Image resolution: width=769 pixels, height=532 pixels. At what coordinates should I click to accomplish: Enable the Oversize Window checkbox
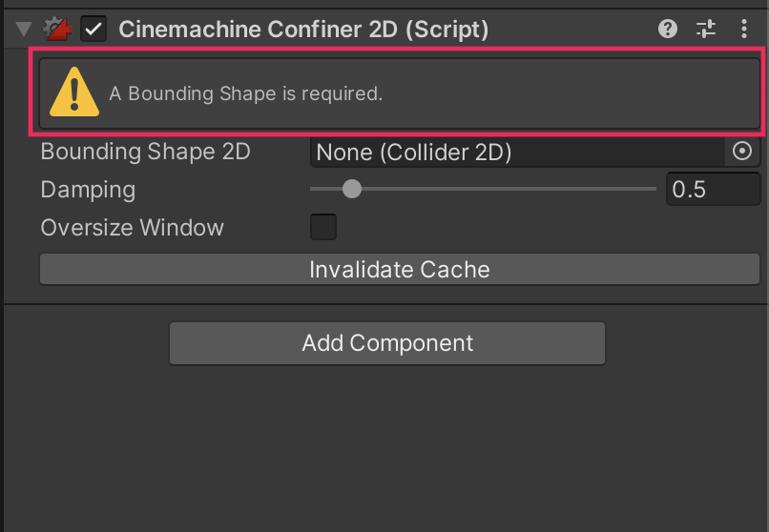[323, 228]
